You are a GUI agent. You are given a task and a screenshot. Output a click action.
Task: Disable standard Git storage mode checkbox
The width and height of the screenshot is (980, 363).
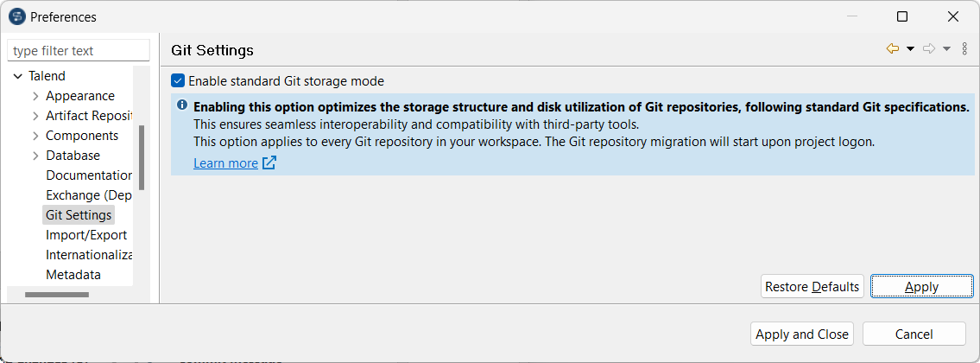(x=178, y=81)
